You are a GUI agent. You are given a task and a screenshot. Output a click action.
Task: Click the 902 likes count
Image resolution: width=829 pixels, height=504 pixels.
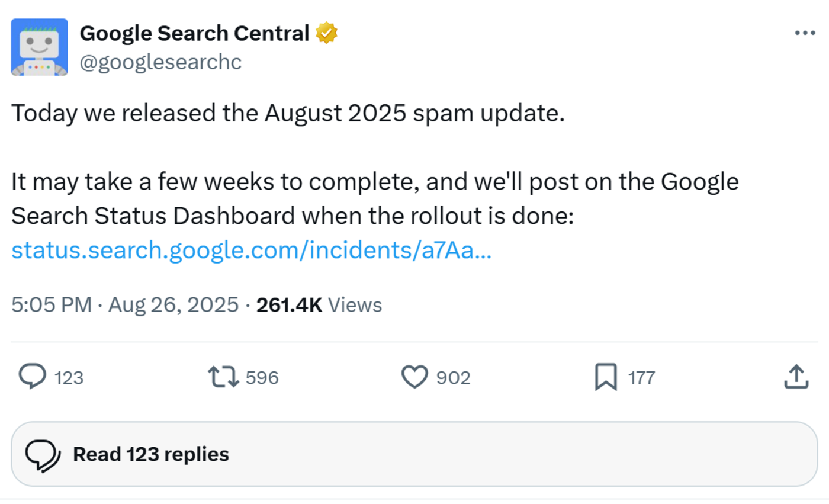click(x=453, y=377)
